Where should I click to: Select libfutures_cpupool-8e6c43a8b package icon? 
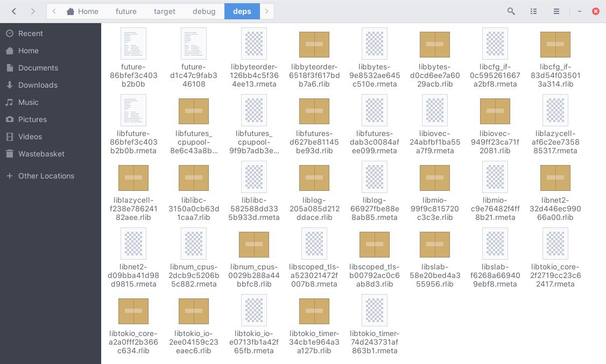(x=194, y=111)
